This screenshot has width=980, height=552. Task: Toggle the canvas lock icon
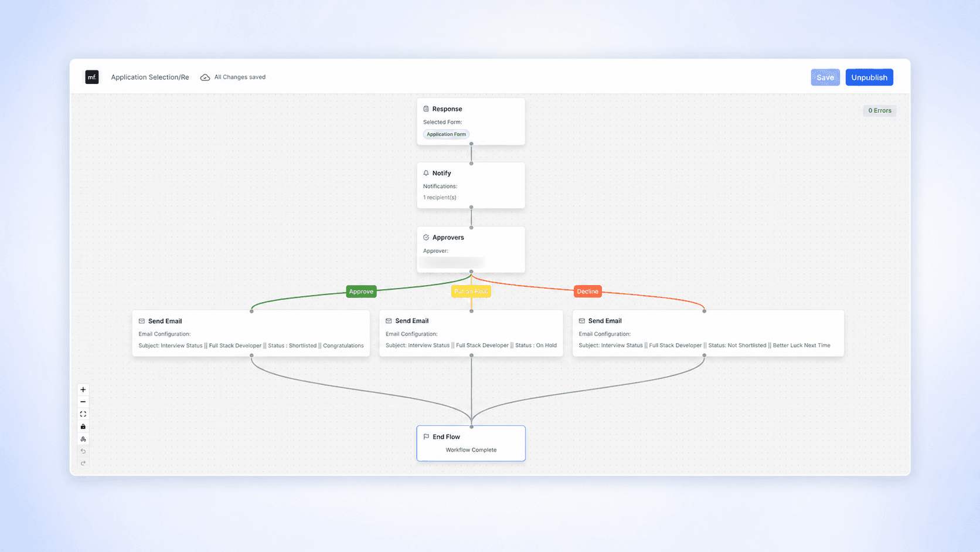coord(83,426)
